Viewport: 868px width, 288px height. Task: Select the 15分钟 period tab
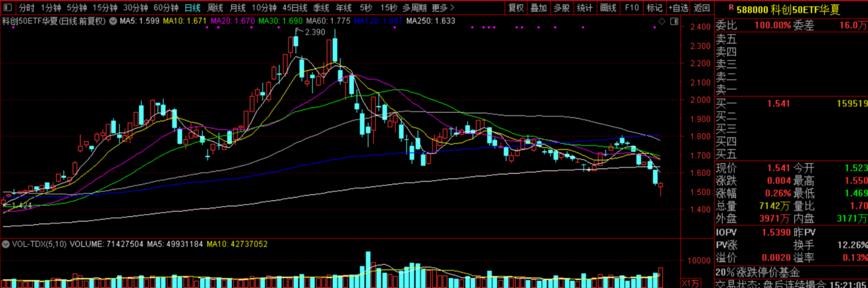pos(105,7)
